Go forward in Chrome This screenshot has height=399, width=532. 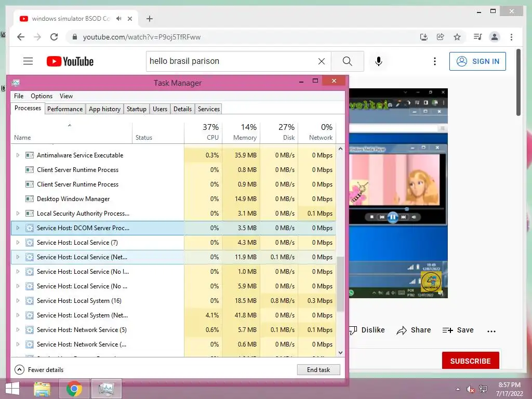[37, 37]
